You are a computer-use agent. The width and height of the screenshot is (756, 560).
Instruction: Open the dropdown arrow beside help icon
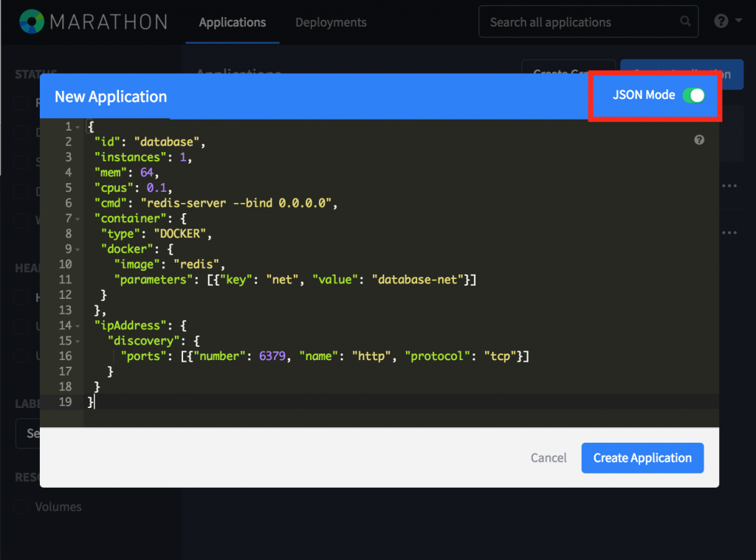[738, 21]
